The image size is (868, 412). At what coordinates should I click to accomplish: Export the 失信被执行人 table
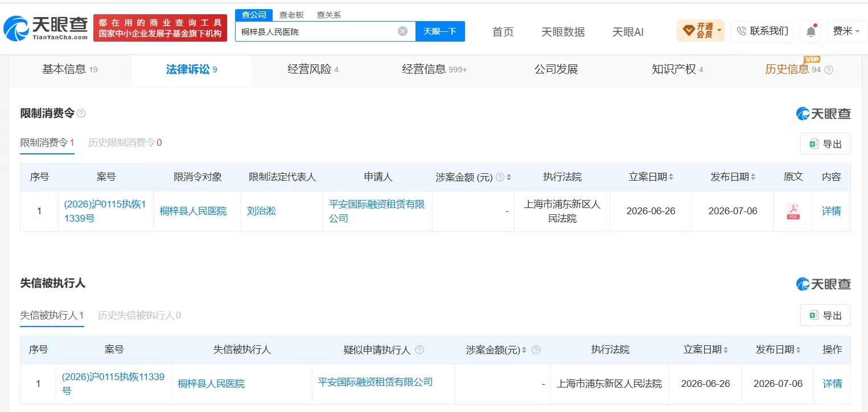click(825, 315)
